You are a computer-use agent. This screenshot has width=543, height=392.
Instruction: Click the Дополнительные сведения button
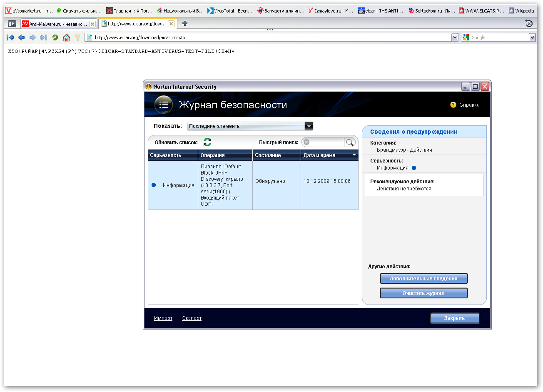tap(423, 279)
